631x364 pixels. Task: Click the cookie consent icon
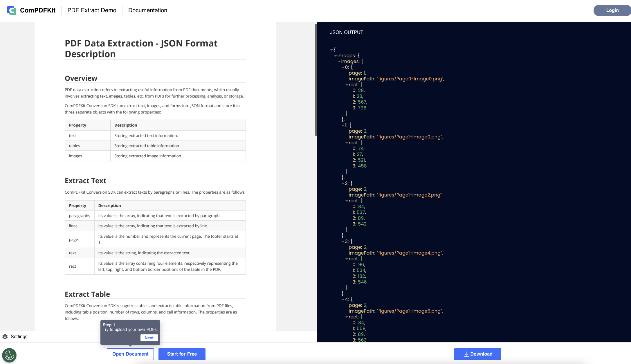9,355
